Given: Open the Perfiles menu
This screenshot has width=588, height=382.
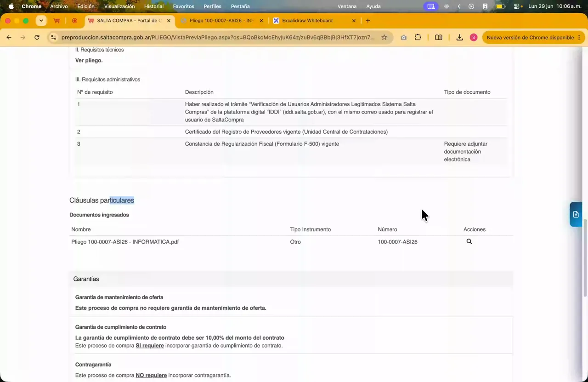Looking at the screenshot, I should click(212, 6).
